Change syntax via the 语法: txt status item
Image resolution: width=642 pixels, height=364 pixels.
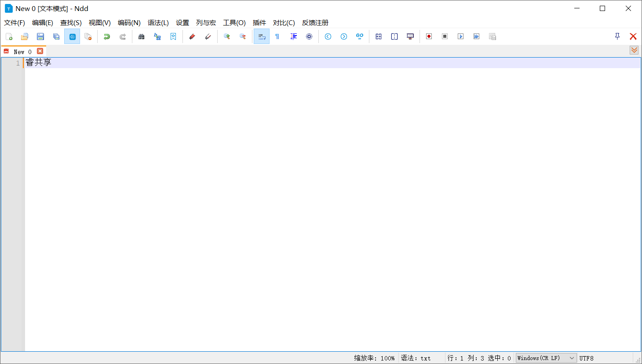click(x=416, y=358)
